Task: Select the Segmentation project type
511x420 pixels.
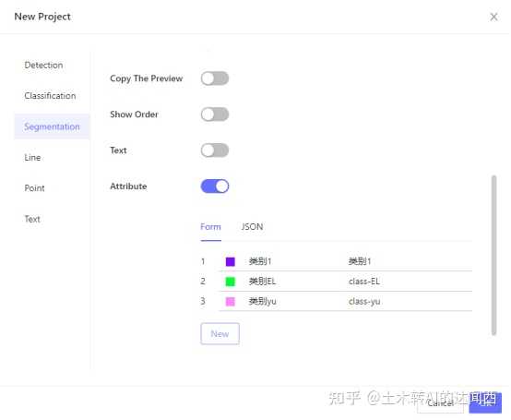Action: click(x=52, y=126)
